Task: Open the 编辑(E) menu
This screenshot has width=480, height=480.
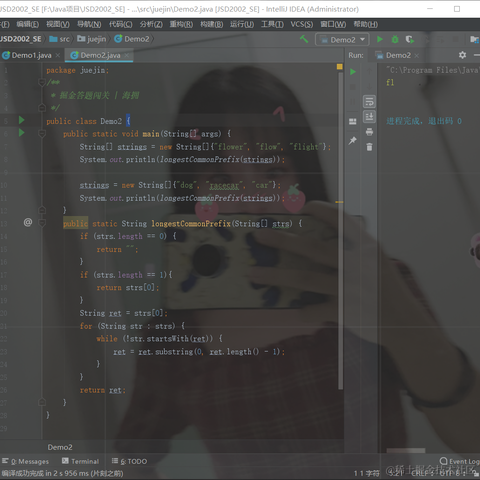Action: [28, 24]
